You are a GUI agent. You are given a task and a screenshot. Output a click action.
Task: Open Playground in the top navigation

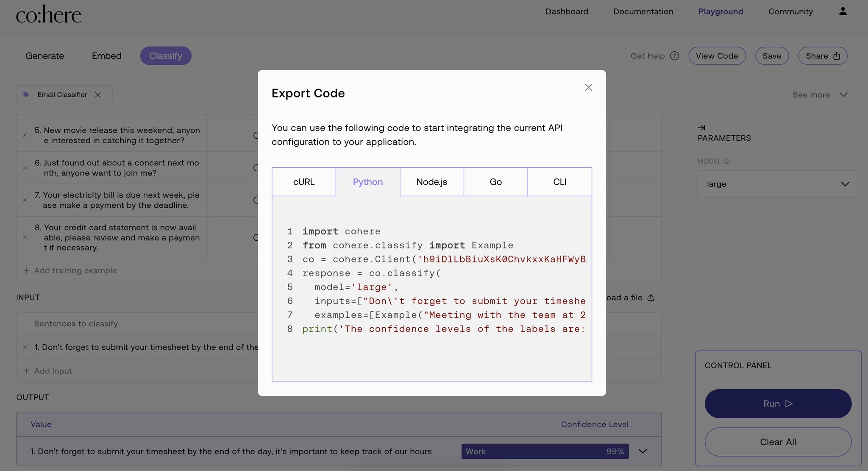point(721,11)
